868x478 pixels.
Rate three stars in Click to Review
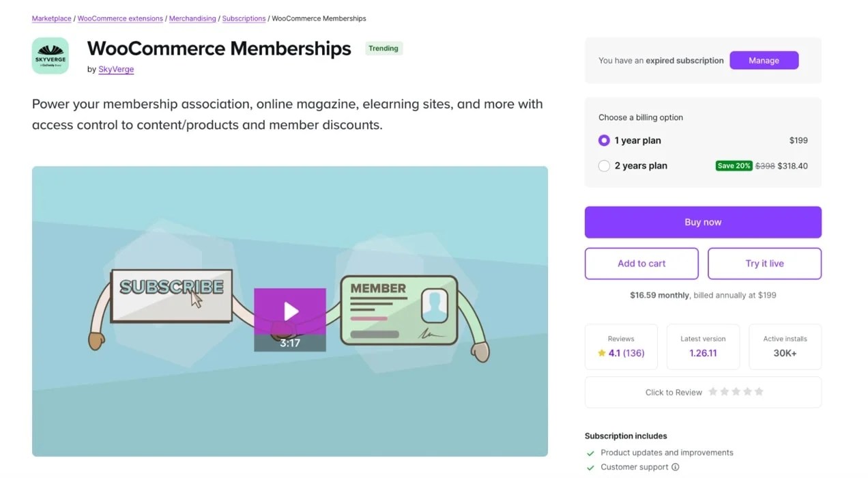click(736, 392)
